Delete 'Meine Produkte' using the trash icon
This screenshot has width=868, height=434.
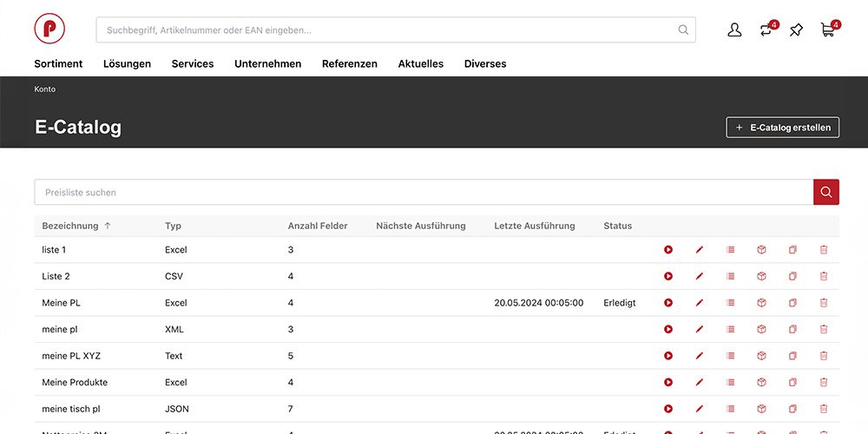(824, 383)
